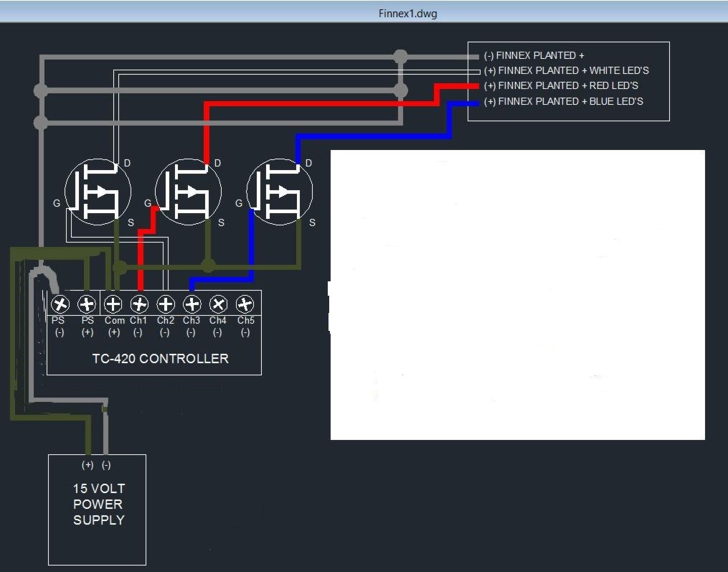The width and height of the screenshot is (728, 572).
Task: Click the 'Ch3' terminal label text
Action: point(192,321)
